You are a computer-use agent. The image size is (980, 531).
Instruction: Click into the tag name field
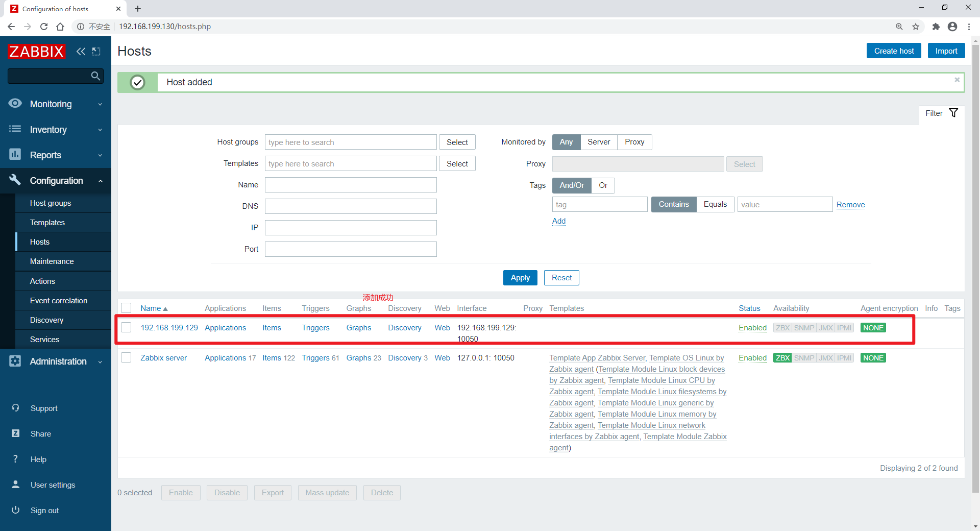(600, 204)
